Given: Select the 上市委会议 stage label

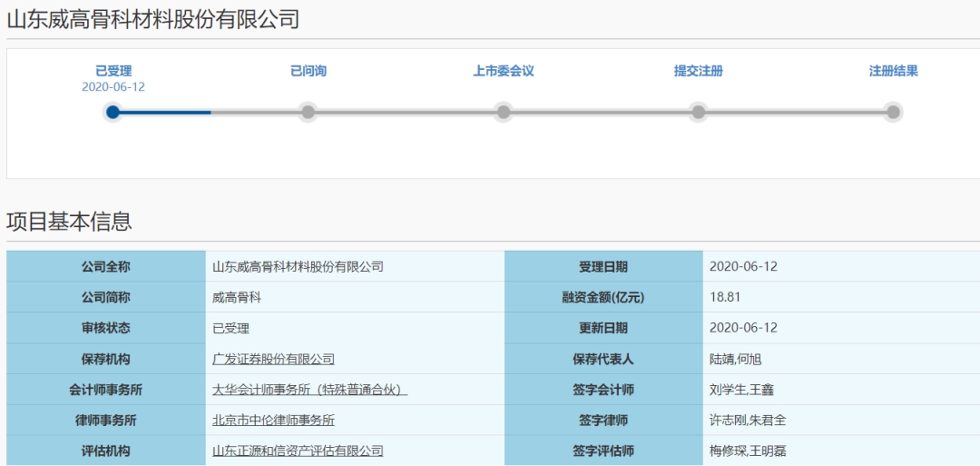Looking at the screenshot, I should coord(503,71).
